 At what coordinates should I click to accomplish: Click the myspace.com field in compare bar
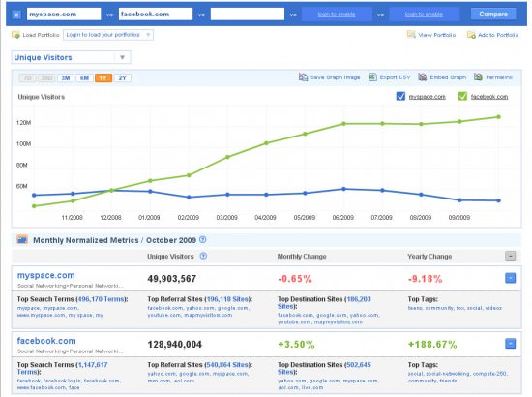(64, 15)
